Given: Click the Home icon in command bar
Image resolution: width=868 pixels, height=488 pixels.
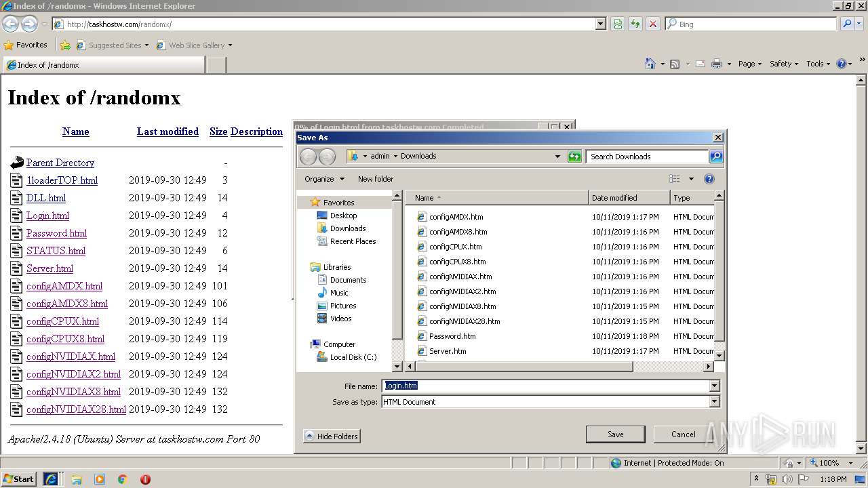Looking at the screenshot, I should (x=650, y=64).
